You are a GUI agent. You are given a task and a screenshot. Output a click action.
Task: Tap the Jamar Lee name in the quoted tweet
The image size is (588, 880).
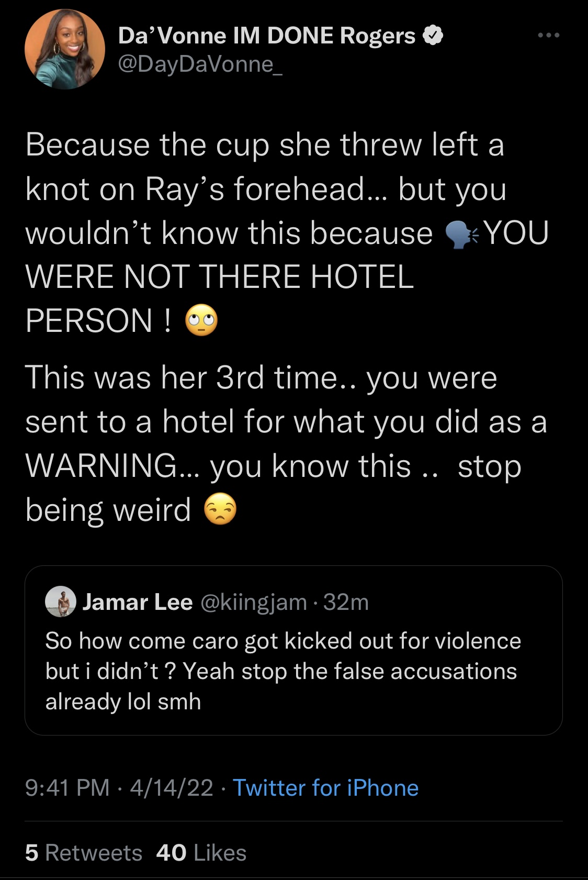tap(138, 602)
